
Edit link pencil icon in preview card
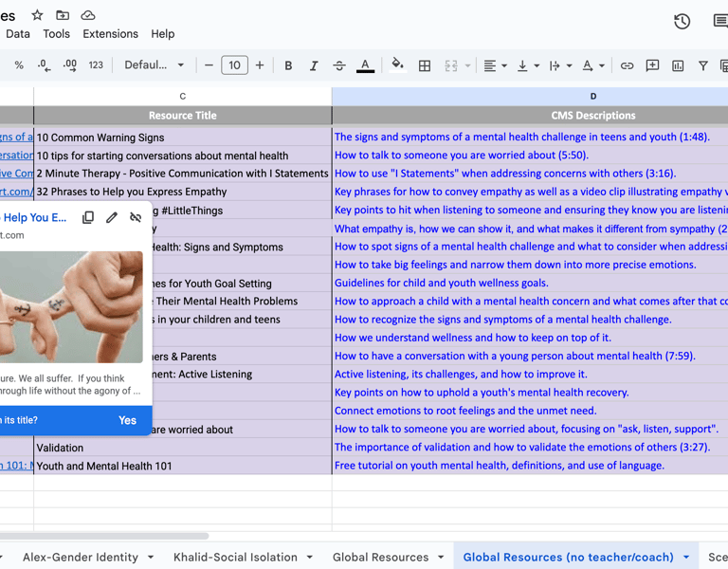(x=112, y=217)
